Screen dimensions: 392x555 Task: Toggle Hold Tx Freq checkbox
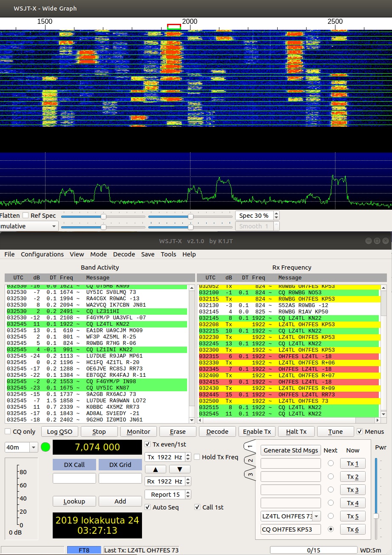point(197,457)
